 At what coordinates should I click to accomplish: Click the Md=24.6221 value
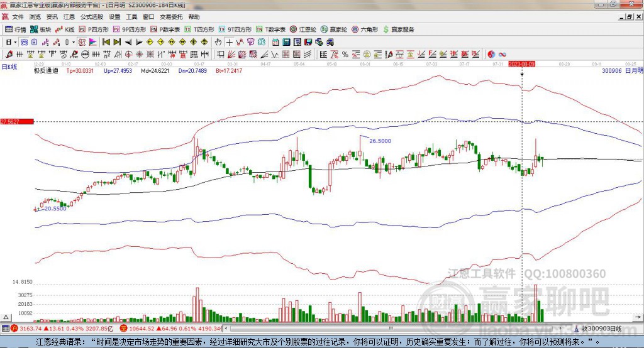[155, 70]
